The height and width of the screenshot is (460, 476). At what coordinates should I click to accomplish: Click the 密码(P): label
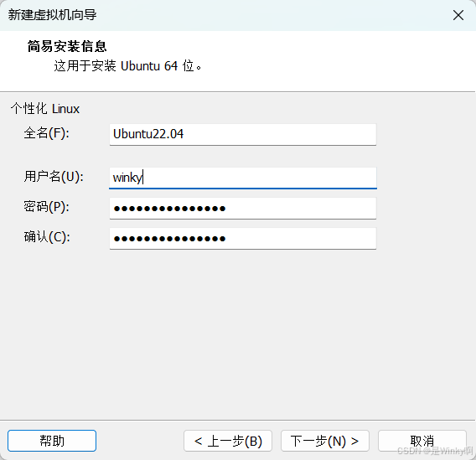46,207
